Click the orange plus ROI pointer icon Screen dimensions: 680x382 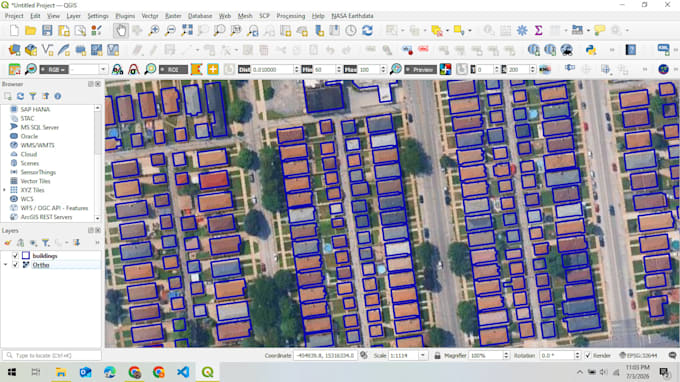[x=213, y=69]
